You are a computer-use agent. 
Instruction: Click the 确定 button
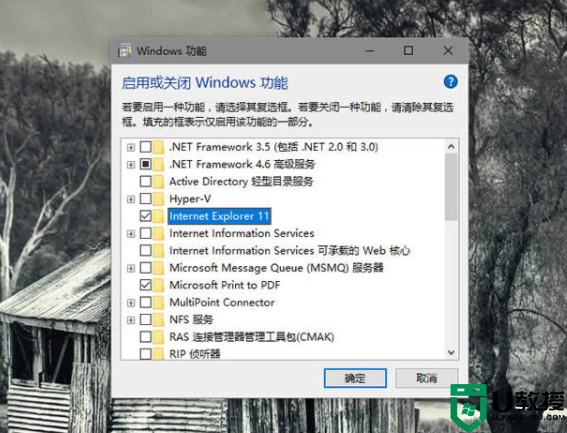point(355,378)
